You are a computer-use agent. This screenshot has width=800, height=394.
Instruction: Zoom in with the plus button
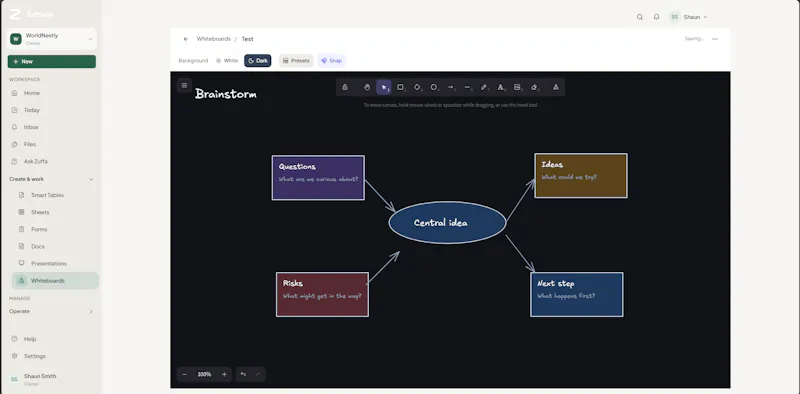pyautogui.click(x=224, y=375)
